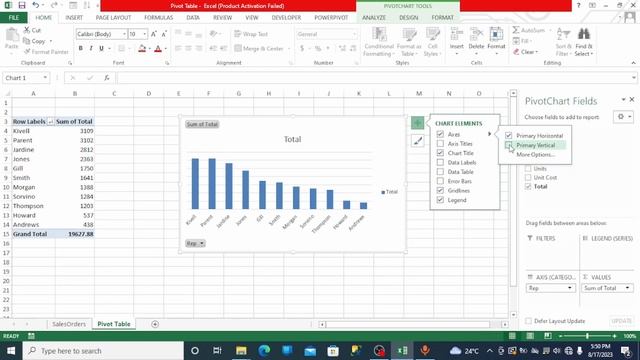The height and width of the screenshot is (360, 640).
Task: Enable Data Labels chart element
Action: (440, 162)
